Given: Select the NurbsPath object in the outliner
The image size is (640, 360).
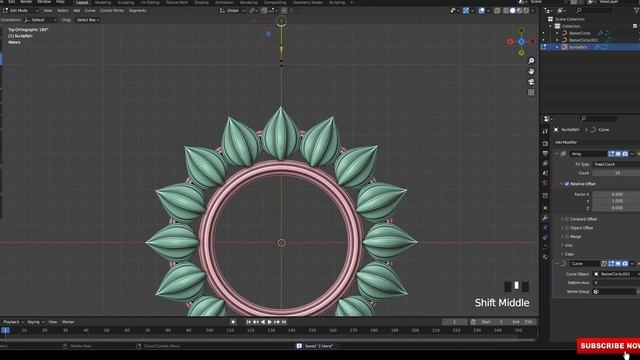Looking at the screenshot, I should tap(578, 47).
